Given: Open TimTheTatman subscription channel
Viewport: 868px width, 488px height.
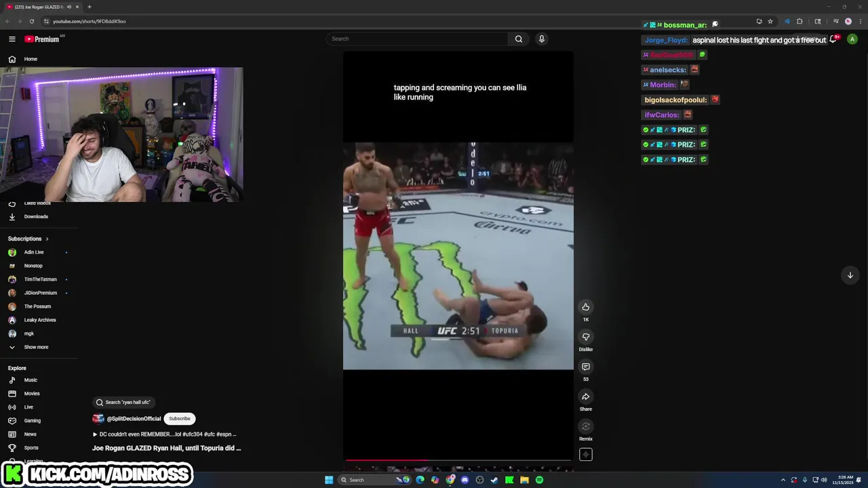Looking at the screenshot, I should pos(39,279).
